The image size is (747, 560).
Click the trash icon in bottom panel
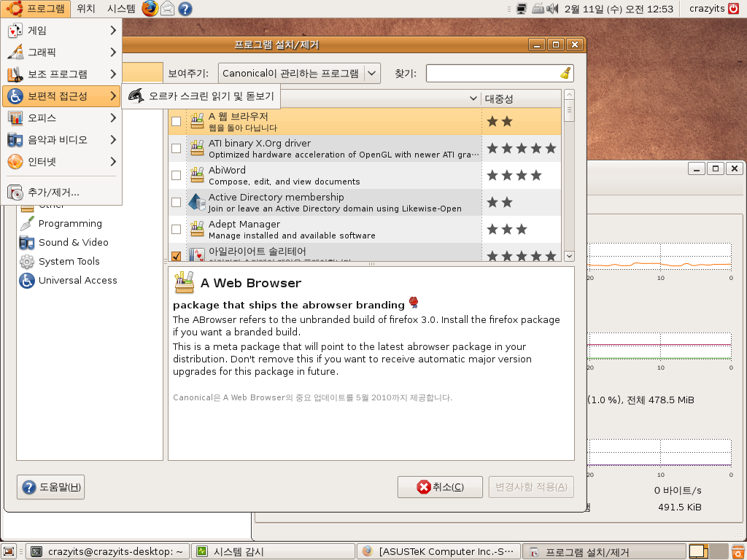(738, 551)
